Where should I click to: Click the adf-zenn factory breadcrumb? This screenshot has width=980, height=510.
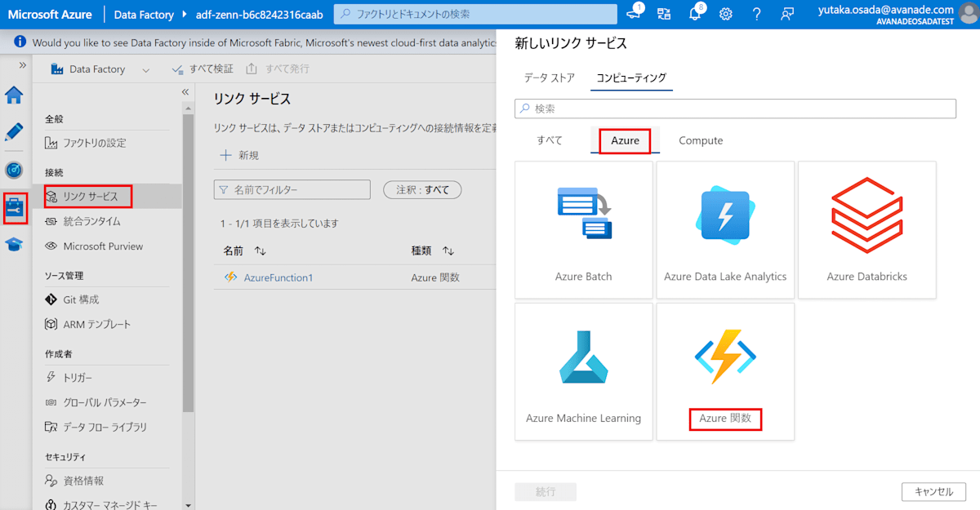[259, 15]
